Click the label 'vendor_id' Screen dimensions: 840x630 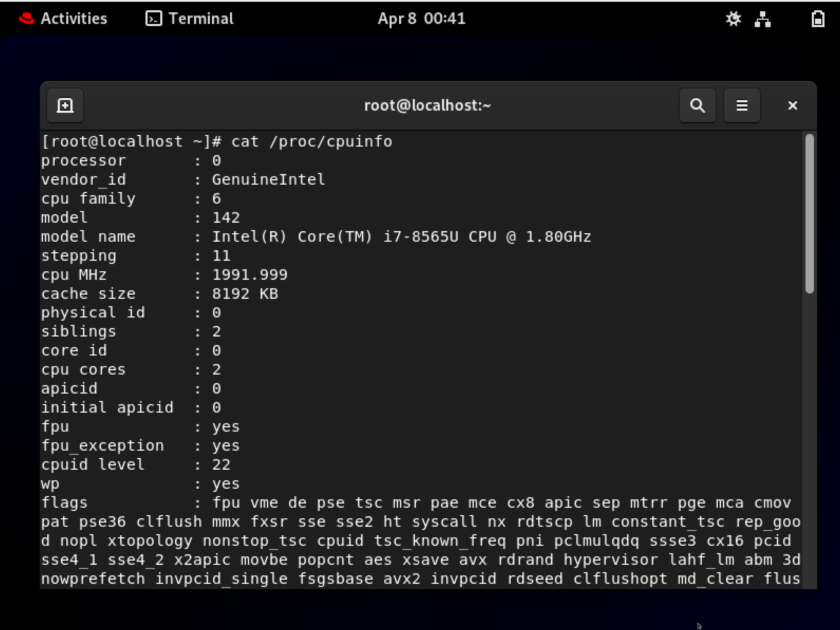(x=83, y=180)
